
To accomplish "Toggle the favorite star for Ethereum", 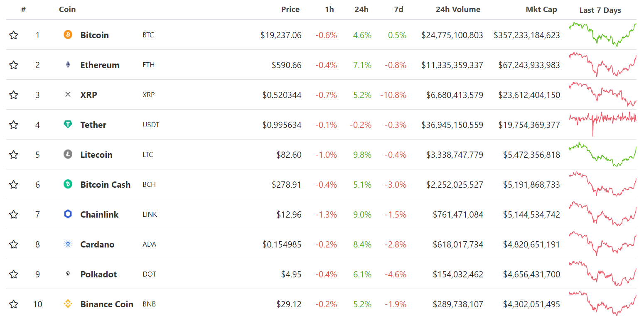I will pyautogui.click(x=14, y=65).
